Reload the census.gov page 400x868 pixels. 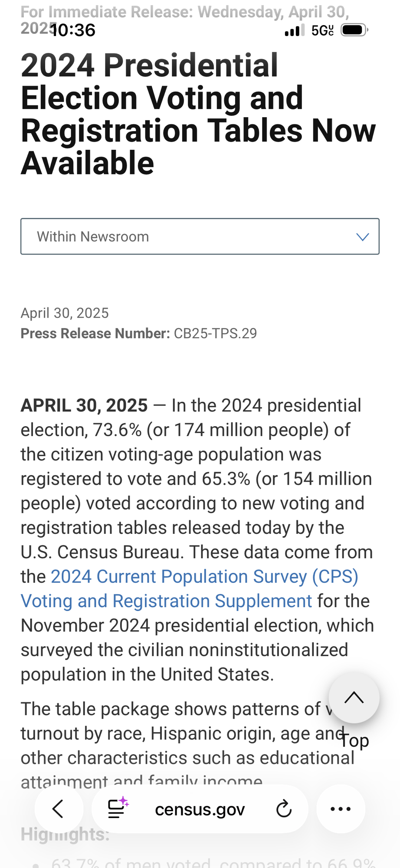click(x=284, y=809)
